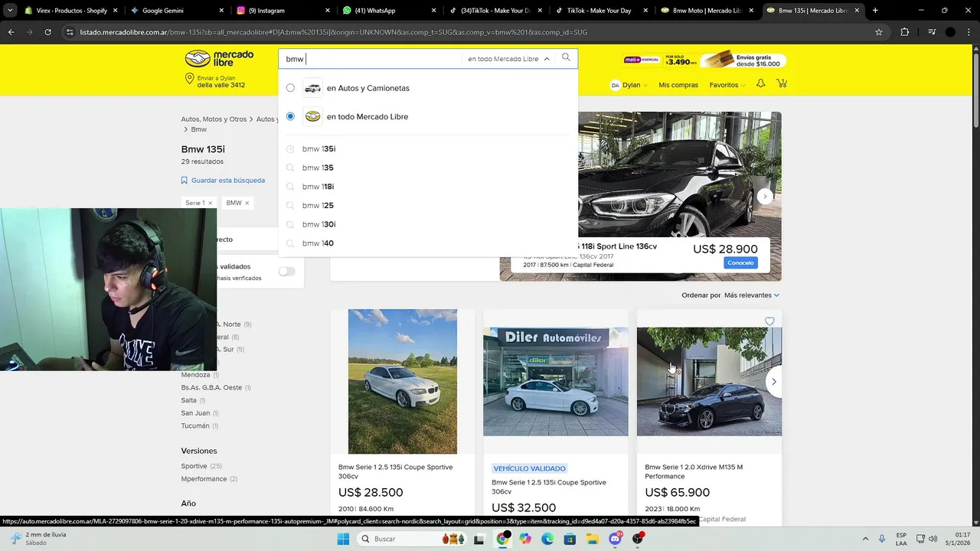The height and width of the screenshot is (551, 980).
Task: Click the search magnifier icon in search bar
Action: 566,57
